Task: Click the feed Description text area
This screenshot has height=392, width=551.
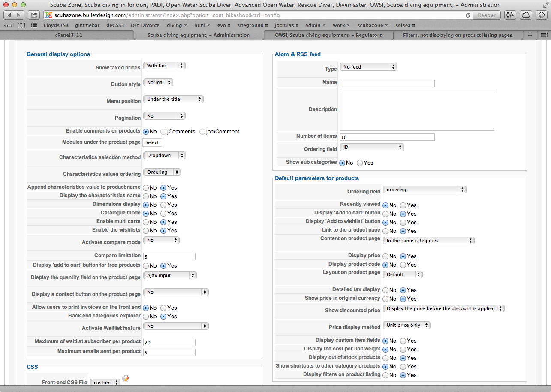Action: (417, 110)
